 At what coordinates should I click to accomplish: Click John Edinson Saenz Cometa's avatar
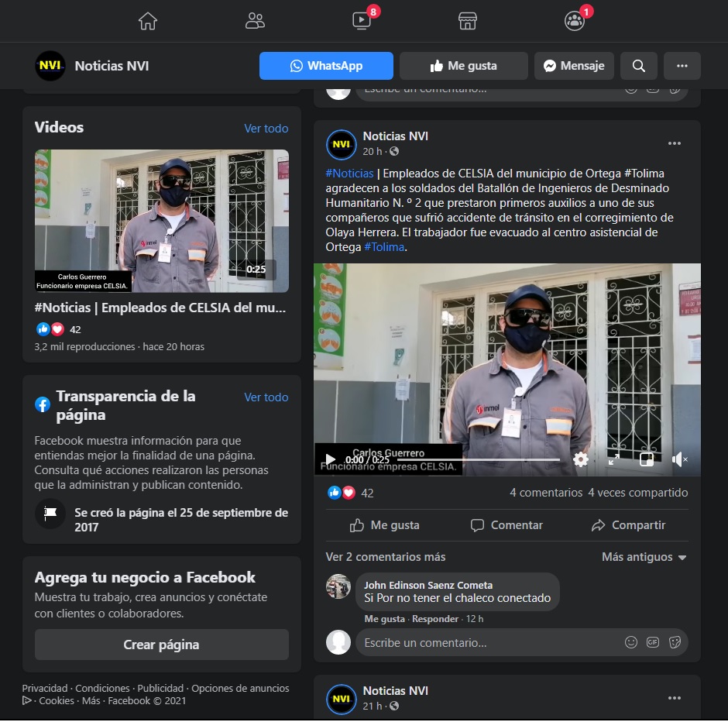pyautogui.click(x=338, y=586)
